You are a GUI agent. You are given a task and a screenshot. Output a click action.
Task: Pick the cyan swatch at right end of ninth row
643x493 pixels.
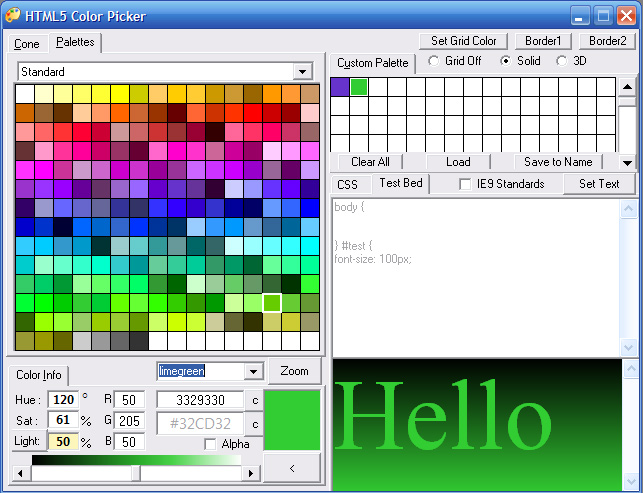310,246
